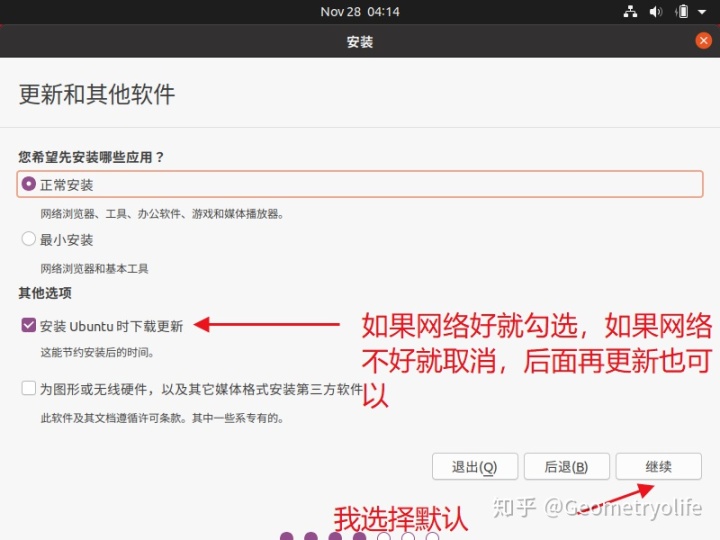Screen dimensions: 720x540
Task: Click the volume speaker icon
Action: pyautogui.click(x=656, y=11)
